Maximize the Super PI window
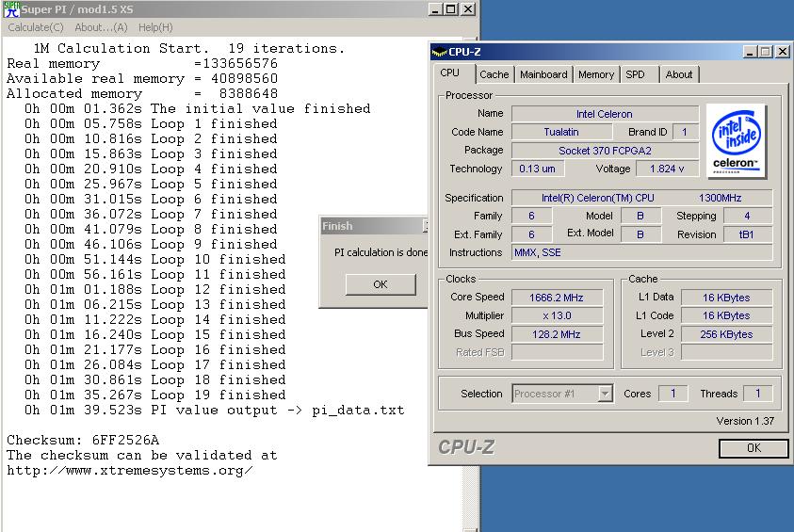The height and width of the screenshot is (532, 794). tap(451, 9)
